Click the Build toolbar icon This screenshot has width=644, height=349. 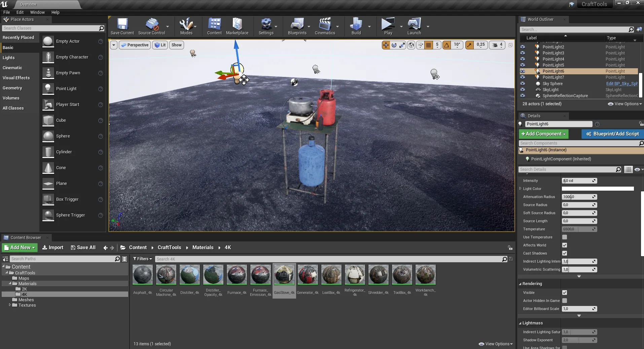point(356,26)
